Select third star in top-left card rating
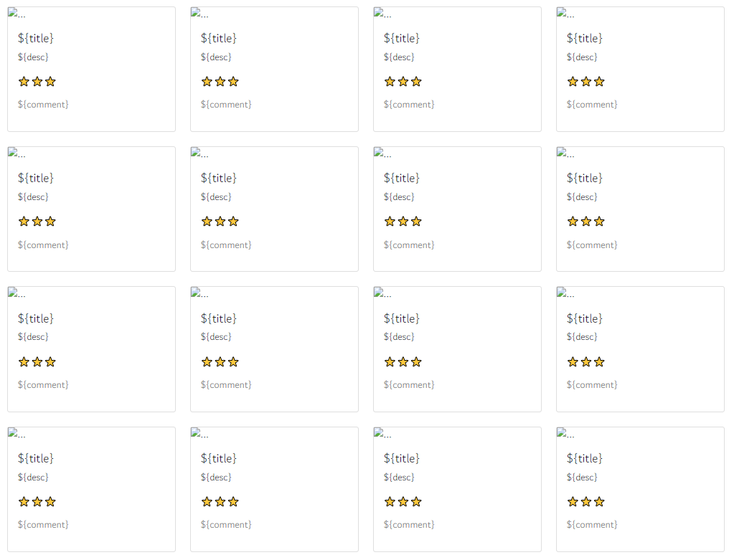This screenshot has width=729, height=560. pyautogui.click(x=50, y=82)
